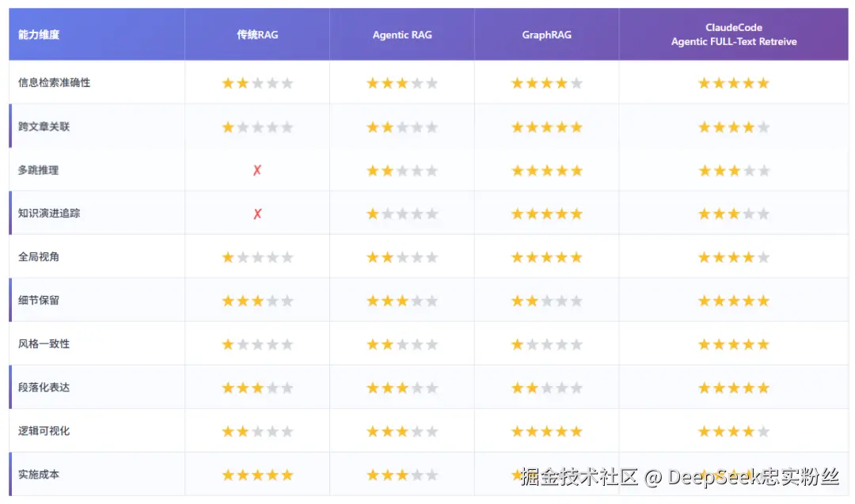Click GraphRAG star rating for 跨文章关联
Image resolution: width=855 pixels, height=504 pixels.
[547, 127]
